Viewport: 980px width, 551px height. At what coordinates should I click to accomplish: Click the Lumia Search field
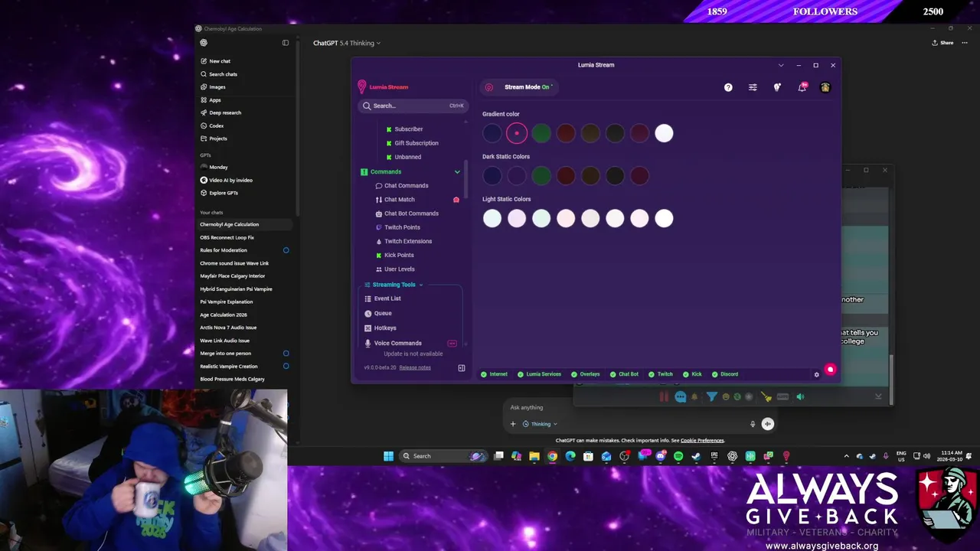coord(413,106)
